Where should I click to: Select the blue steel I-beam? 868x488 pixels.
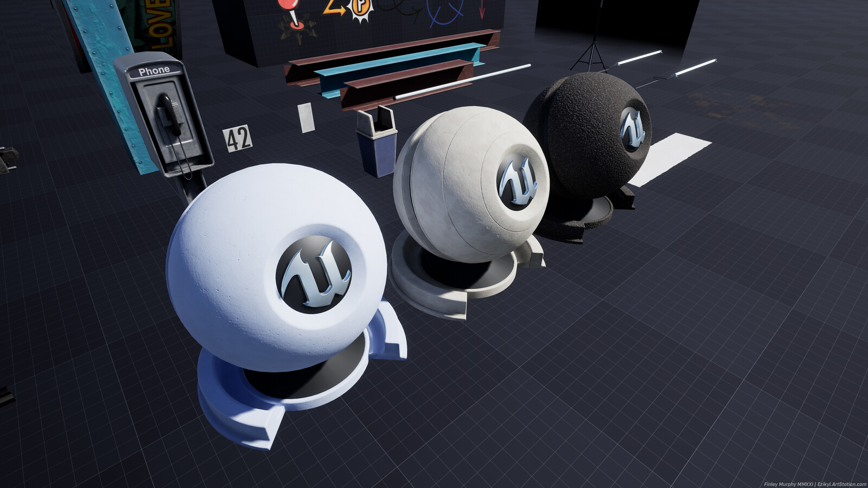(x=399, y=69)
